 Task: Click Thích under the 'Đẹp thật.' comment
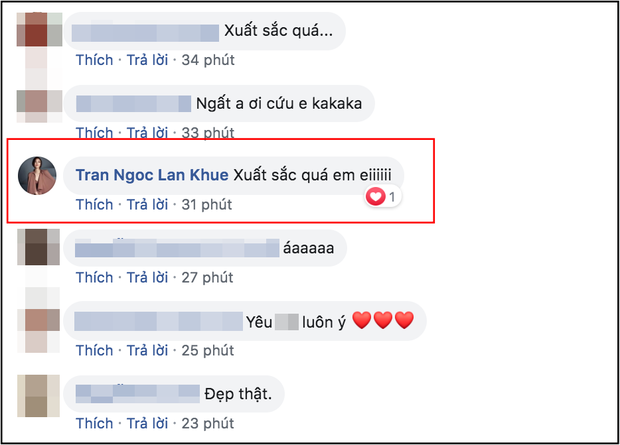click(95, 423)
